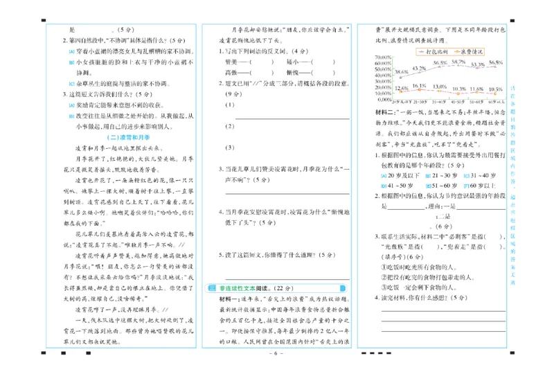Click the 38.6% data label on chart
This screenshot has height=392, width=554.
402,72
